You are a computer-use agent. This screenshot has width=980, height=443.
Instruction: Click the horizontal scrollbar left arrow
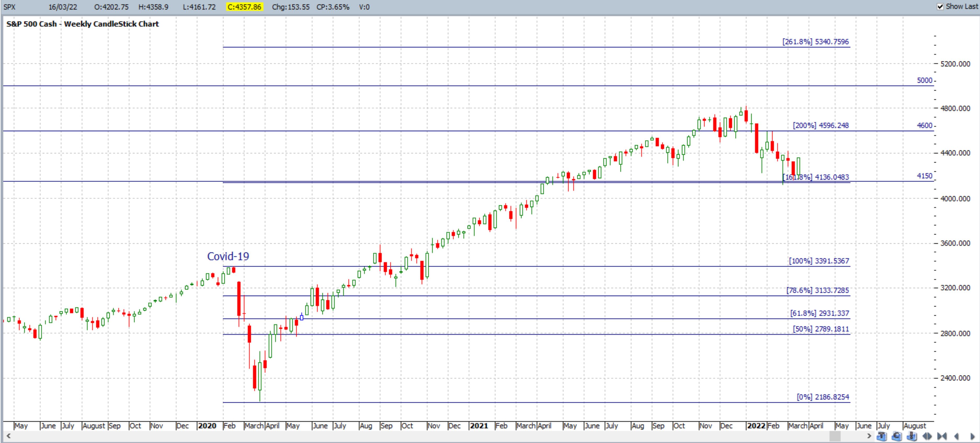point(8,436)
